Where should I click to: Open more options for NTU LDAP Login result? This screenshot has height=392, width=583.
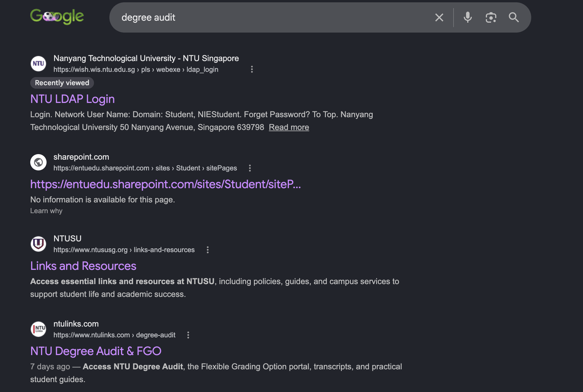252,70
